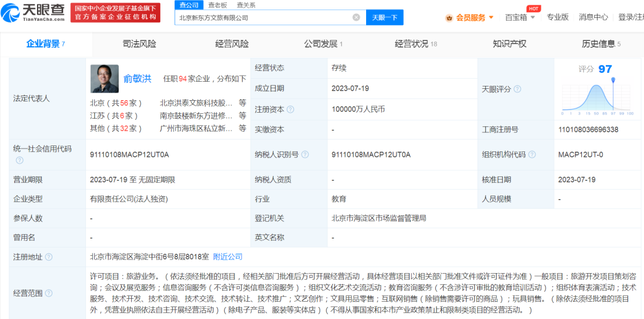Select 公司发展 tab
This screenshot has height=319, width=644.
point(323,44)
